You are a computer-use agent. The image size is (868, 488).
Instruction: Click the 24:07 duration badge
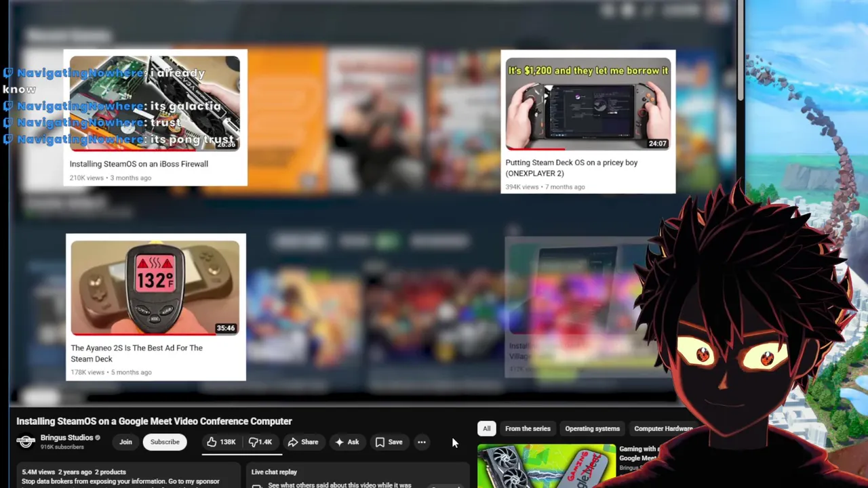click(658, 144)
